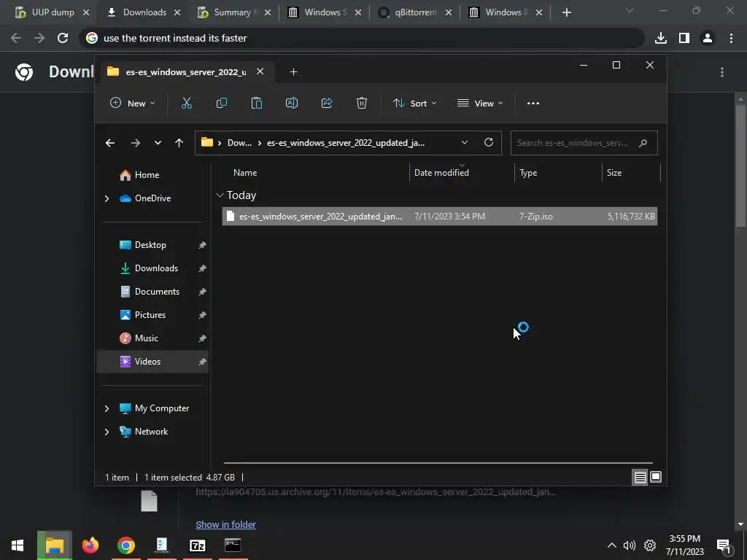Open the See more ellipsis menu
Screen dimensions: 747x560
[533, 104]
